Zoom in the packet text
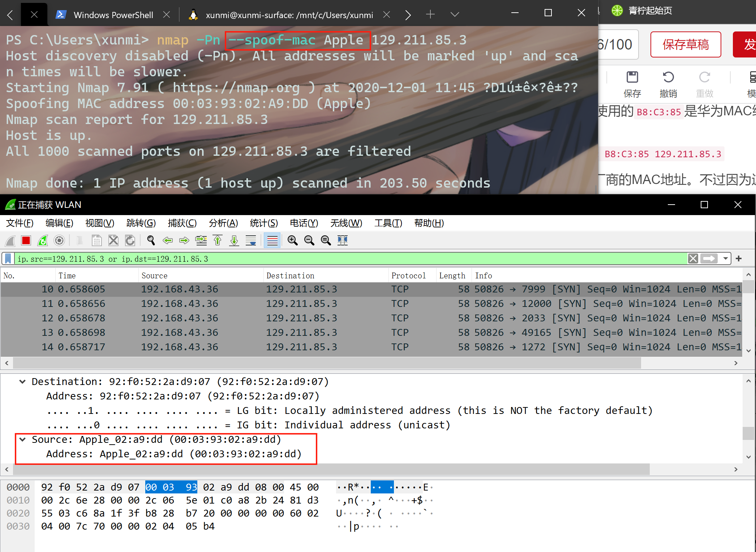 [292, 240]
